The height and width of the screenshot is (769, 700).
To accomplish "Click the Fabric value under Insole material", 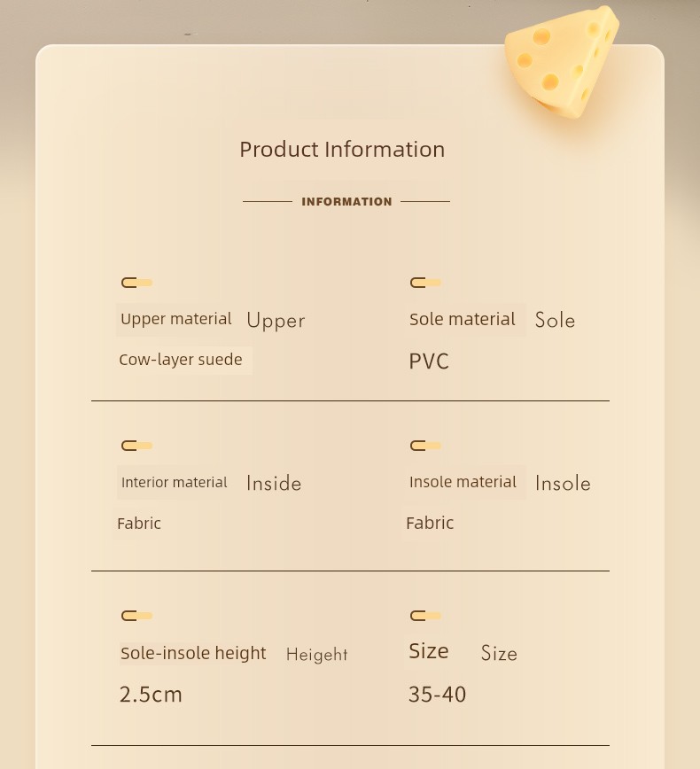I will (430, 524).
